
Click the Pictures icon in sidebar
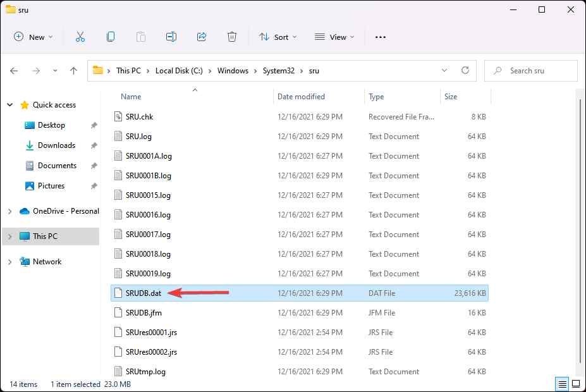[x=30, y=186]
